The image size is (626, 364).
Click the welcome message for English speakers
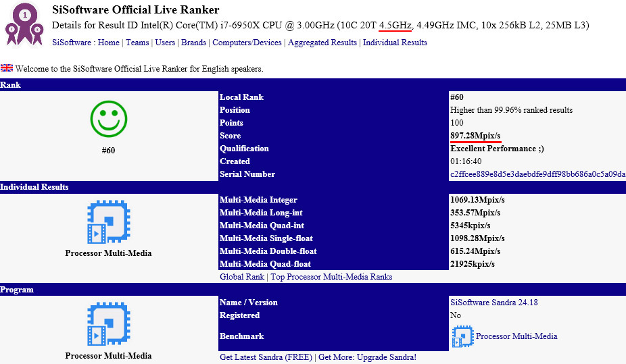point(139,69)
